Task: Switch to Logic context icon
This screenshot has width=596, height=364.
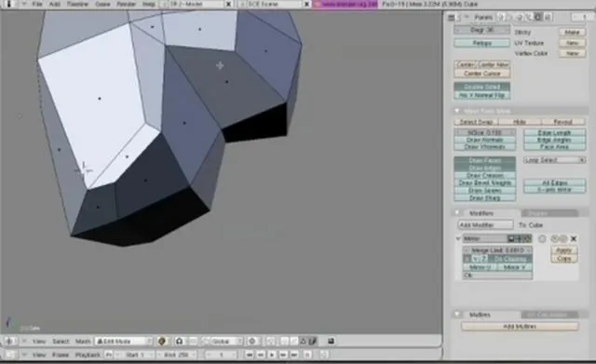Action: click(502, 17)
